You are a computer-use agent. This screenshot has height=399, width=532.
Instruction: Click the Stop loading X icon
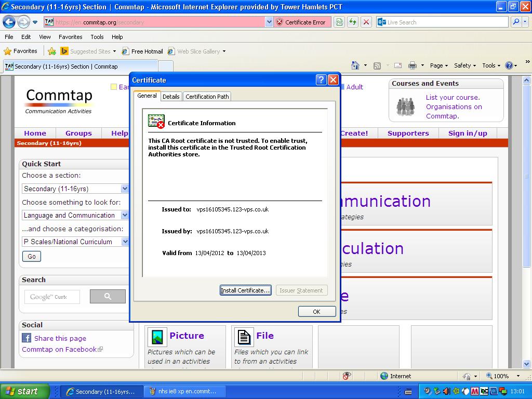point(366,22)
